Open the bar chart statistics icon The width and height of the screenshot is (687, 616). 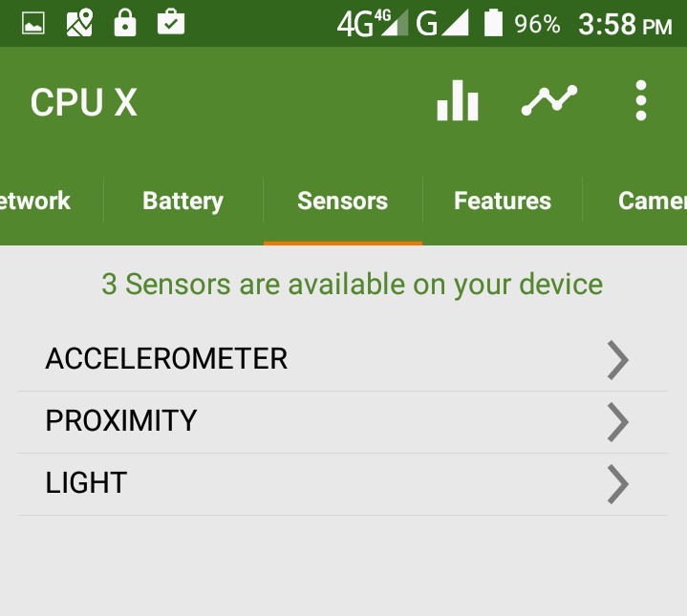pyautogui.click(x=457, y=101)
